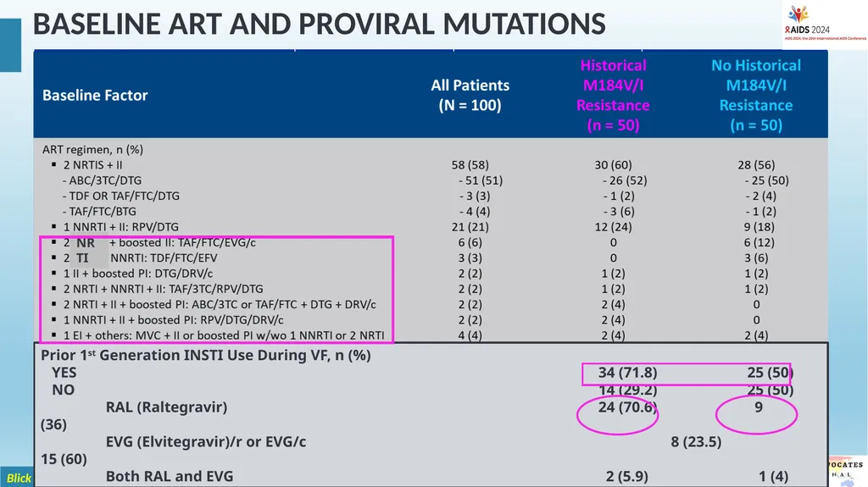This screenshot has width=868, height=487.
Task: Click the circled 24 (70.6) value
Action: 627,407
